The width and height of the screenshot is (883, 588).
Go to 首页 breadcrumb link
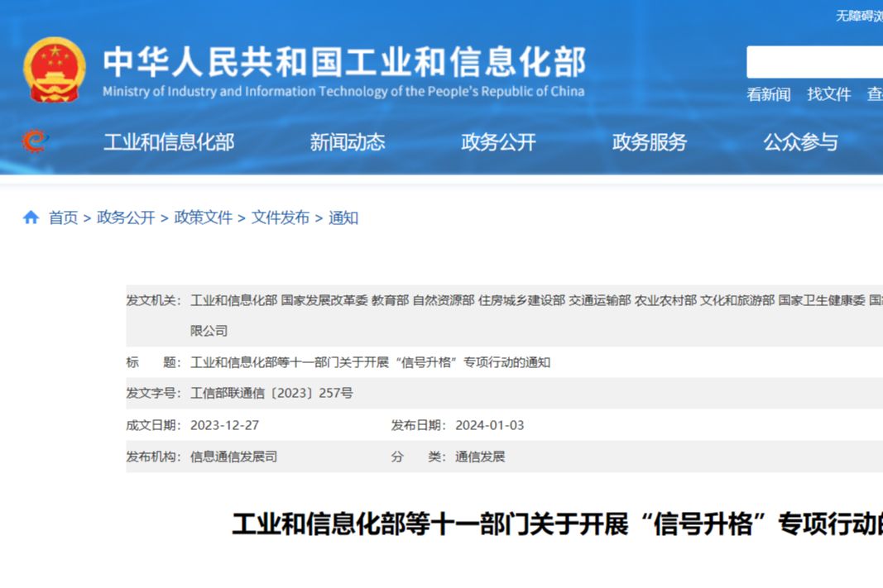click(63, 218)
